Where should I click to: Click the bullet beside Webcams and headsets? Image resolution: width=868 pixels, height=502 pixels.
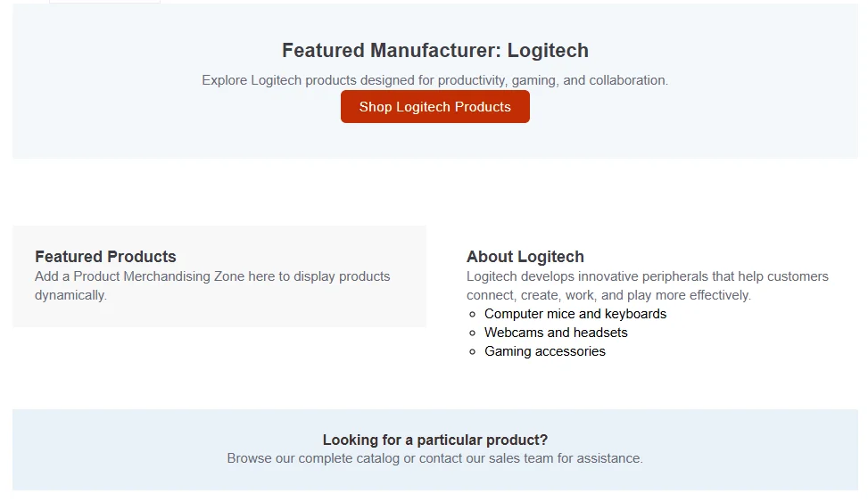tap(472, 333)
